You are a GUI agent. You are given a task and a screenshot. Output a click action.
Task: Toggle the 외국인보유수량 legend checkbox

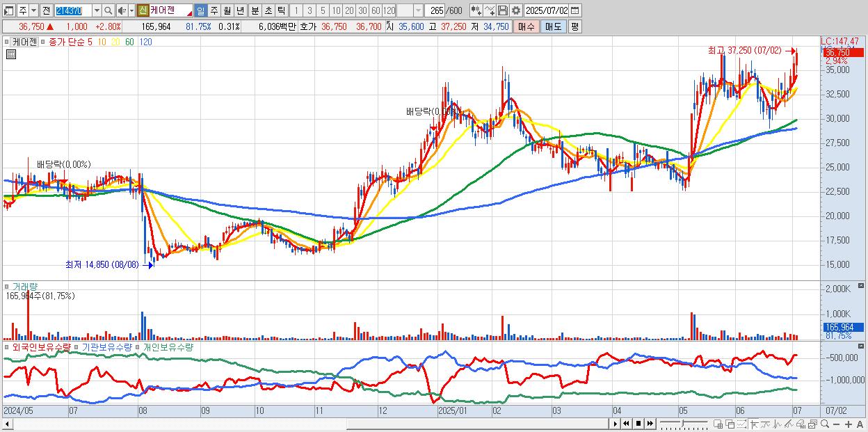(7, 346)
